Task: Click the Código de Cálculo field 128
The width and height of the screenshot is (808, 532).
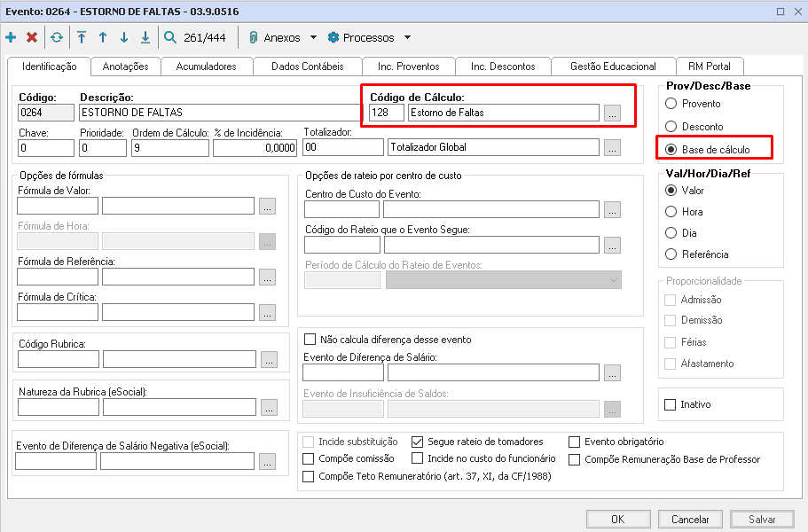Action: point(387,113)
